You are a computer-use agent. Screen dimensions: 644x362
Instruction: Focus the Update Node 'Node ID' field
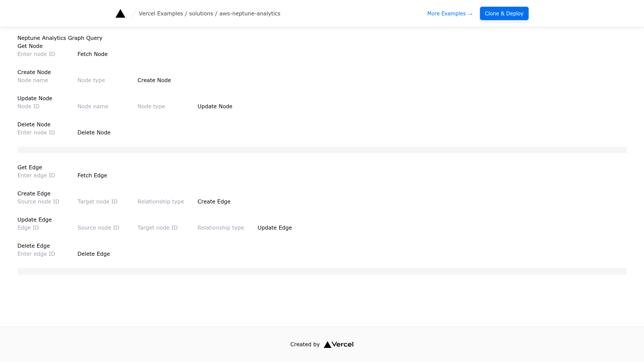click(x=47, y=106)
